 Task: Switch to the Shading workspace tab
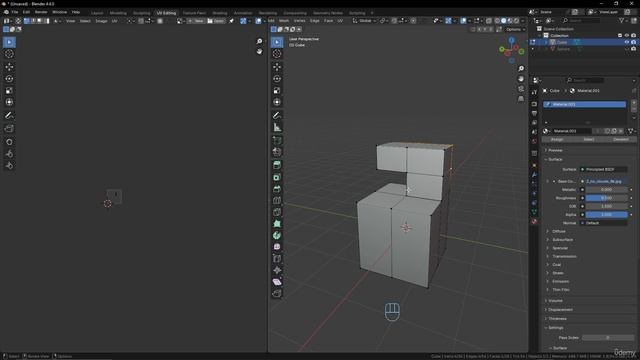220,13
